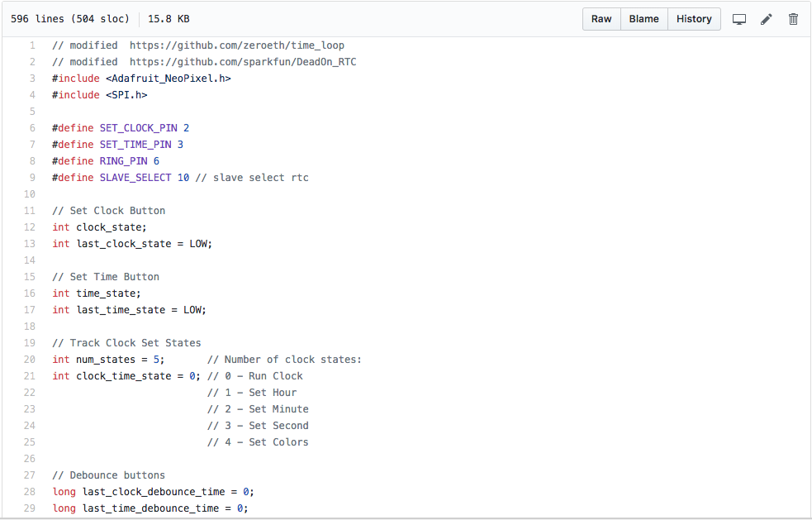View the Raw version of the file
Image resolution: width=812 pixels, height=520 pixels.
[x=601, y=18]
